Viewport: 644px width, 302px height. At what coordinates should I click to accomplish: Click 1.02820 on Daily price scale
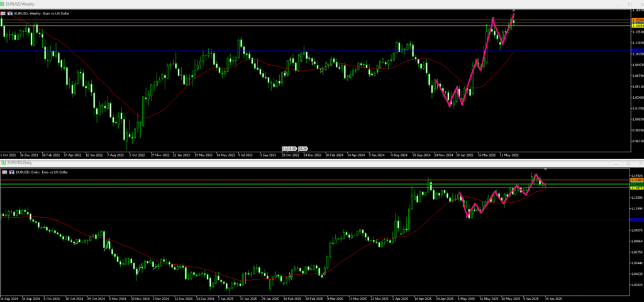(x=637, y=284)
